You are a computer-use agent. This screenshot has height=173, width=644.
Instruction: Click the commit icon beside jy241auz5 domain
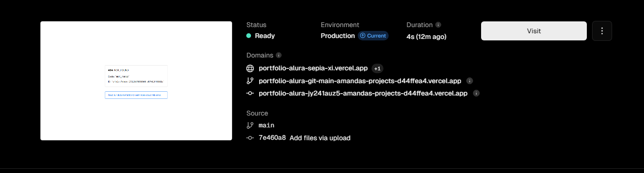[x=250, y=93]
